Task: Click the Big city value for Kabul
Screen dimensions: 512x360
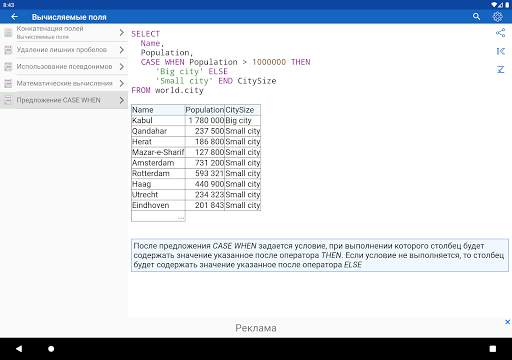Action: click(243, 120)
